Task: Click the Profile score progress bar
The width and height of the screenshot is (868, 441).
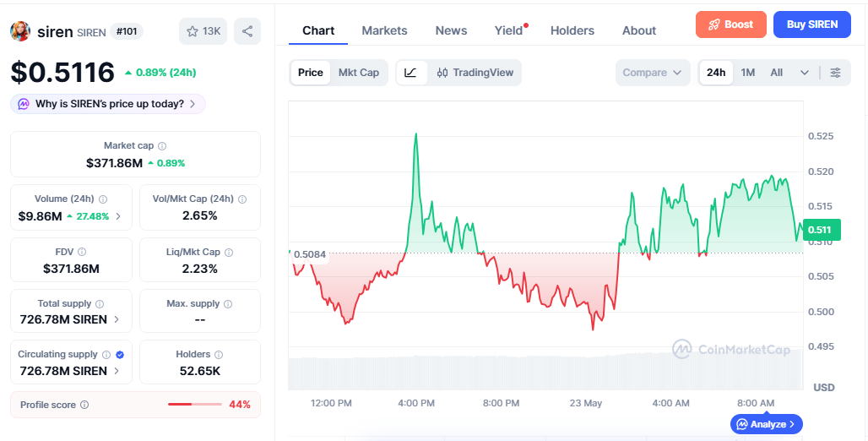Action: coord(195,405)
